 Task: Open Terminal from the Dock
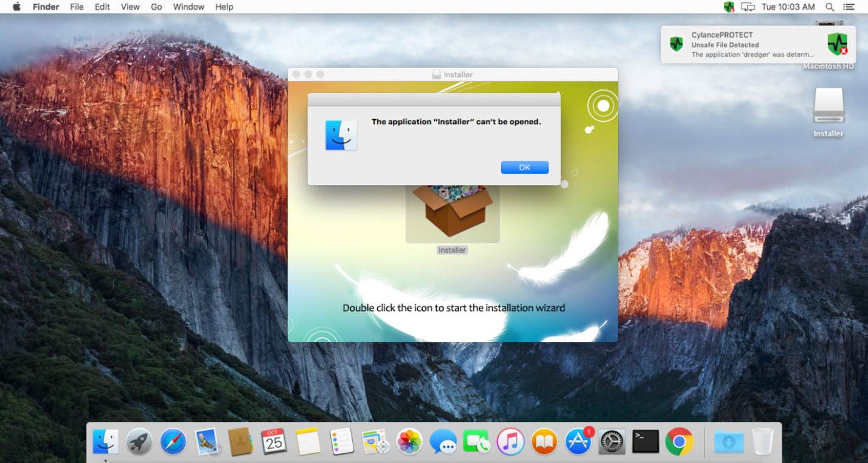tap(645, 441)
